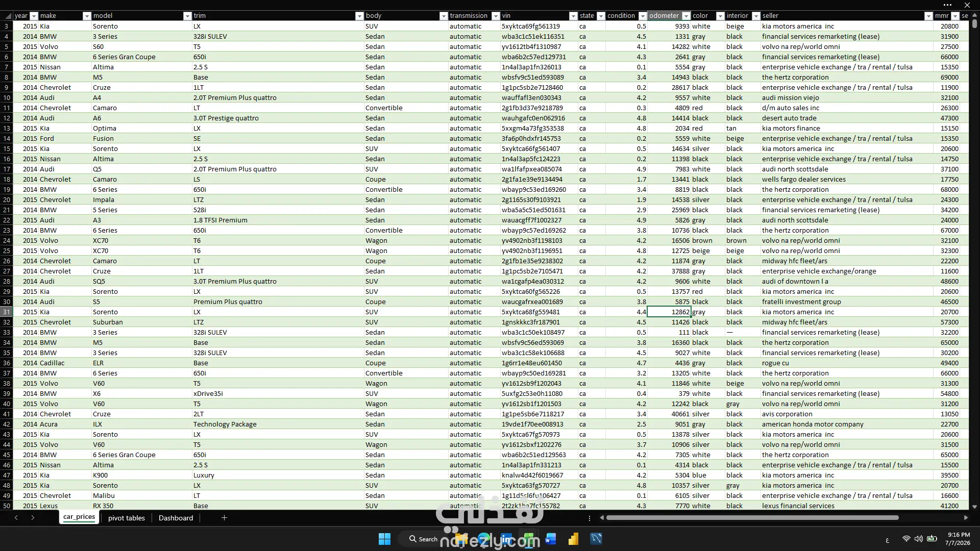Click the previous sheet navigation arrow
Viewport: 980px width, 551px height.
16,518
